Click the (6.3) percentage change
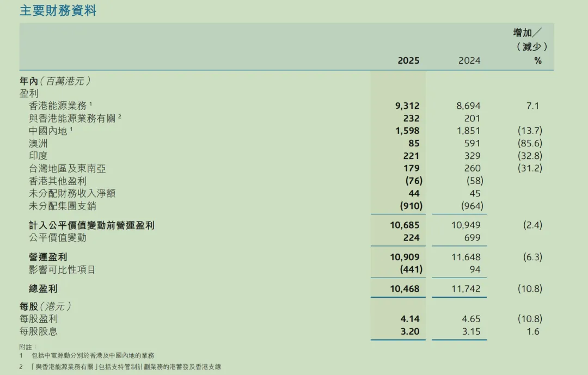588x375 pixels. [x=532, y=257]
